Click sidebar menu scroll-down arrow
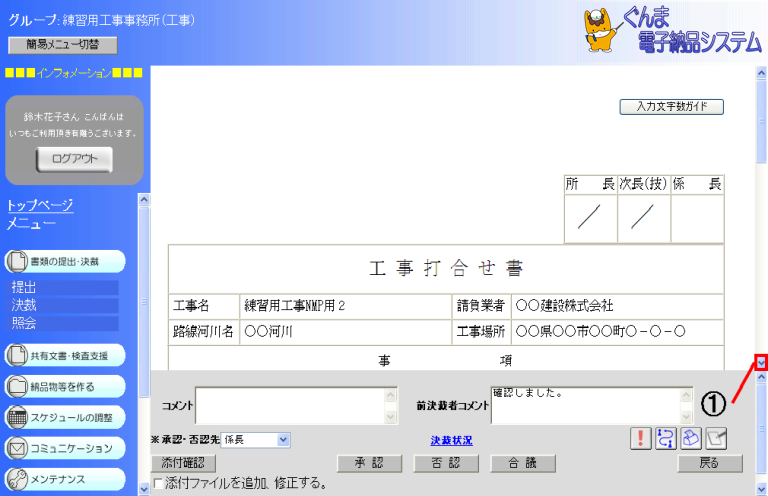This screenshot has height=496, width=768. pyautogui.click(x=144, y=489)
